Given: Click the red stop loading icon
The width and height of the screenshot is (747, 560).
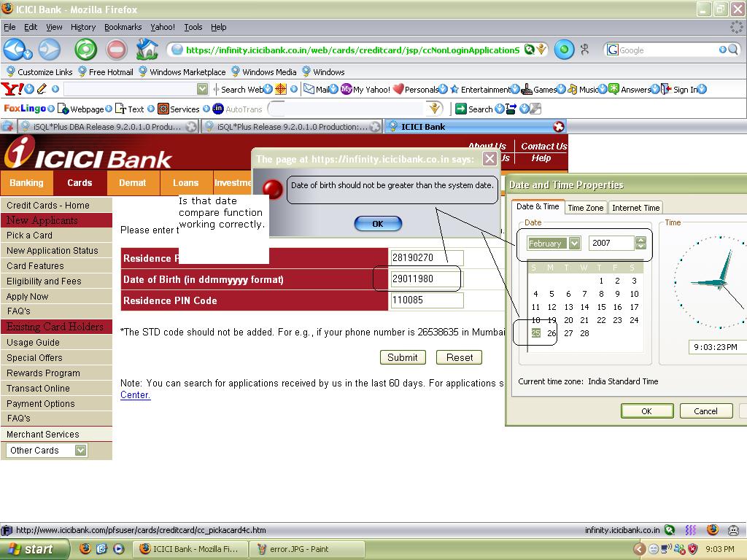Looking at the screenshot, I should pyautogui.click(x=116, y=50).
